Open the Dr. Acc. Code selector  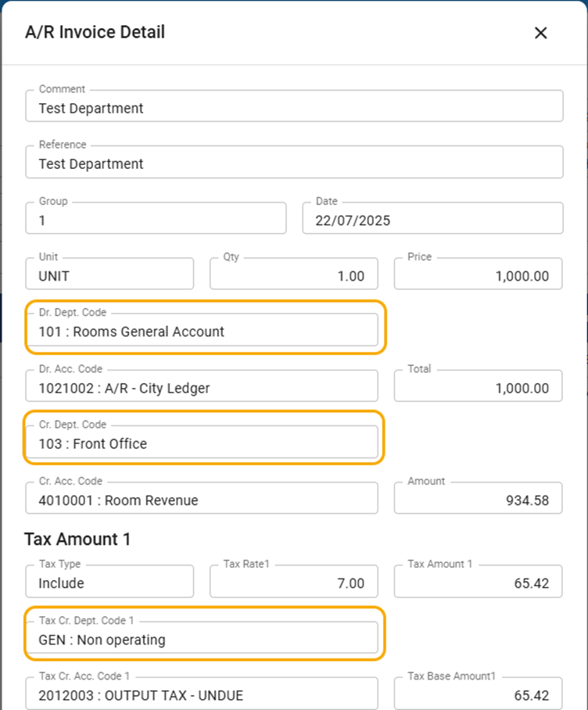click(202, 387)
